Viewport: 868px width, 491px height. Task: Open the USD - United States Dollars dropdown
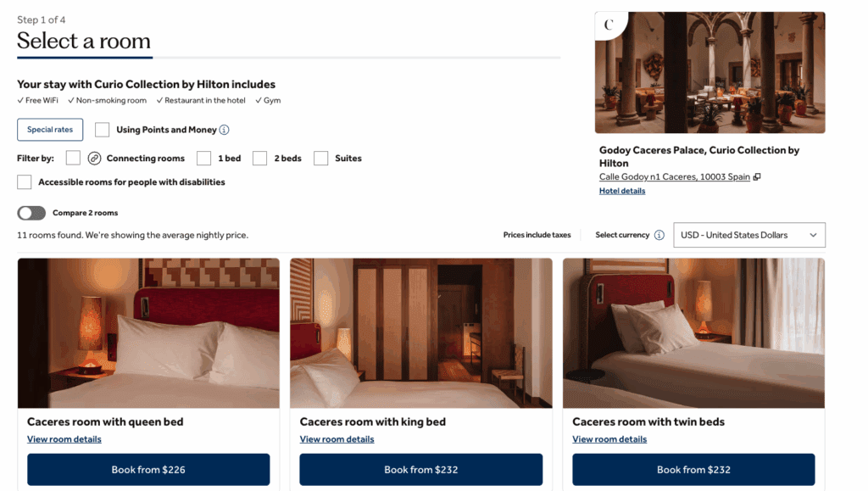tap(749, 235)
